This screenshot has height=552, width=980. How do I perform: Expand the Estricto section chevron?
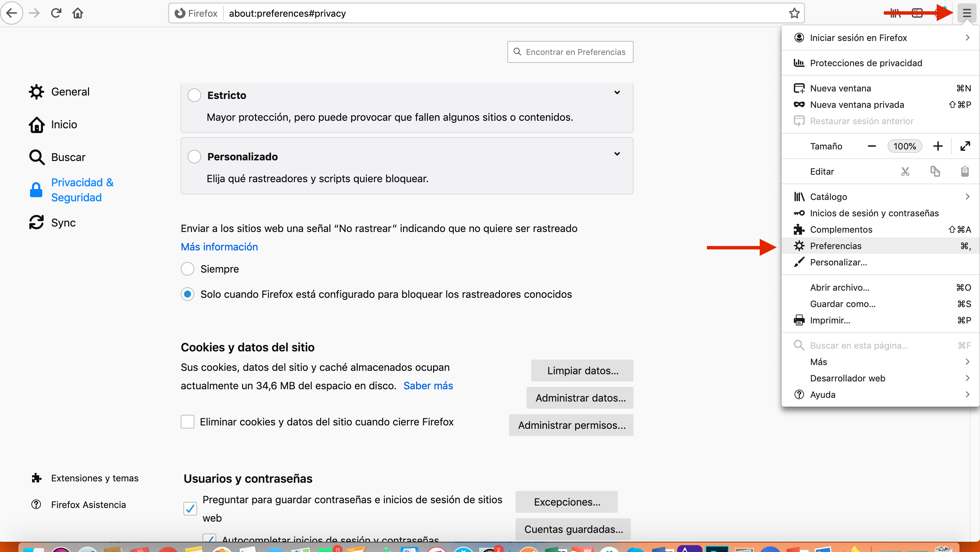pyautogui.click(x=617, y=92)
